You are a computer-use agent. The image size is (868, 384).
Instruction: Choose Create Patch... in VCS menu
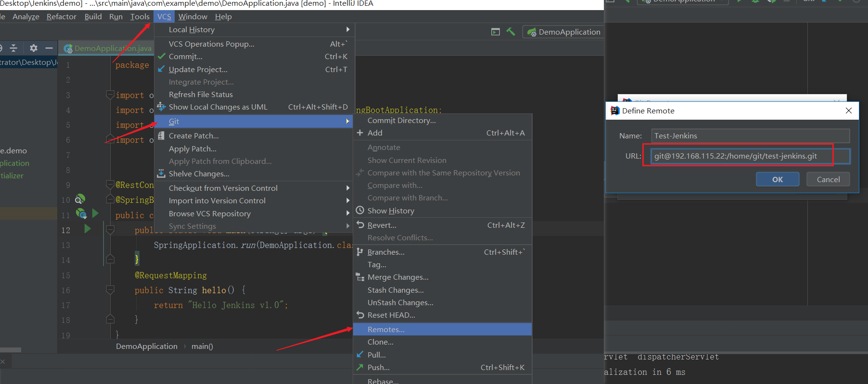tap(255, 136)
